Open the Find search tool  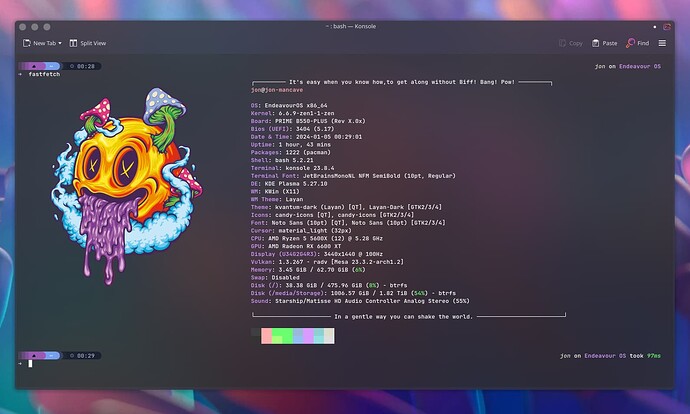[637, 43]
